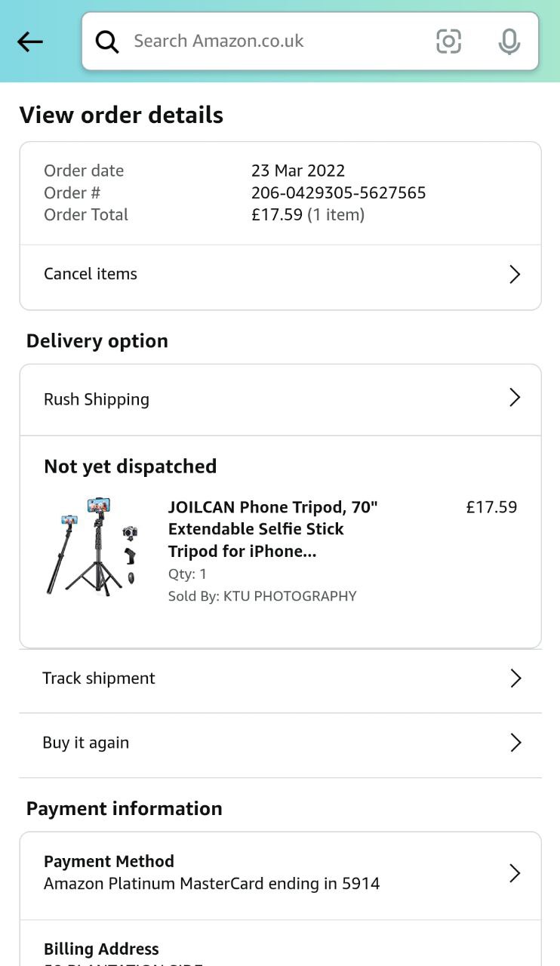Open the tripod product thumbnail
The width and height of the screenshot is (560, 966).
pos(94,546)
